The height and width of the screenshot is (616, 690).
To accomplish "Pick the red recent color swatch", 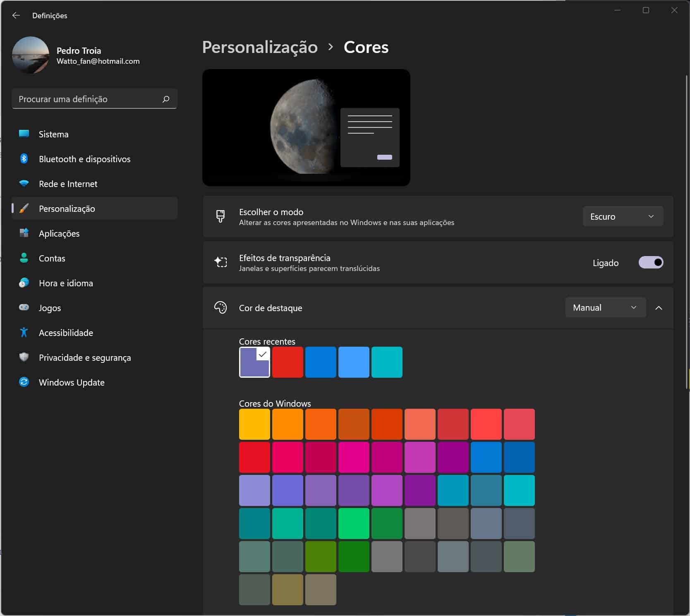I will tap(287, 362).
